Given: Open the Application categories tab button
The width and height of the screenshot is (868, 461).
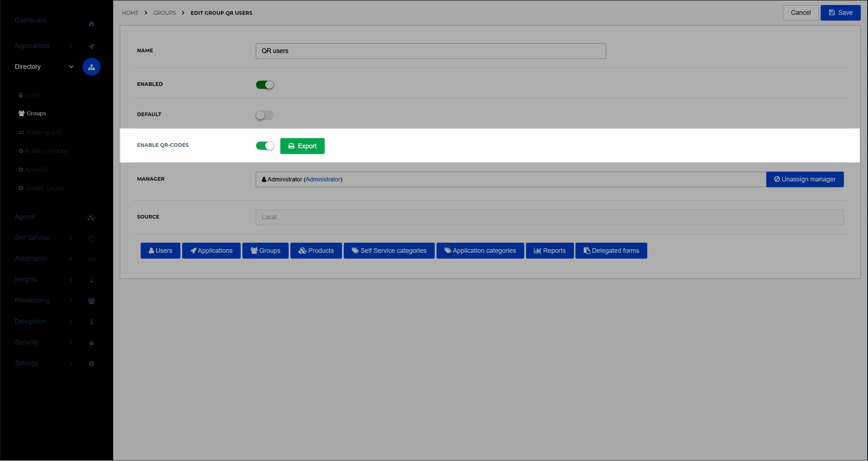Looking at the screenshot, I should pyautogui.click(x=480, y=251).
